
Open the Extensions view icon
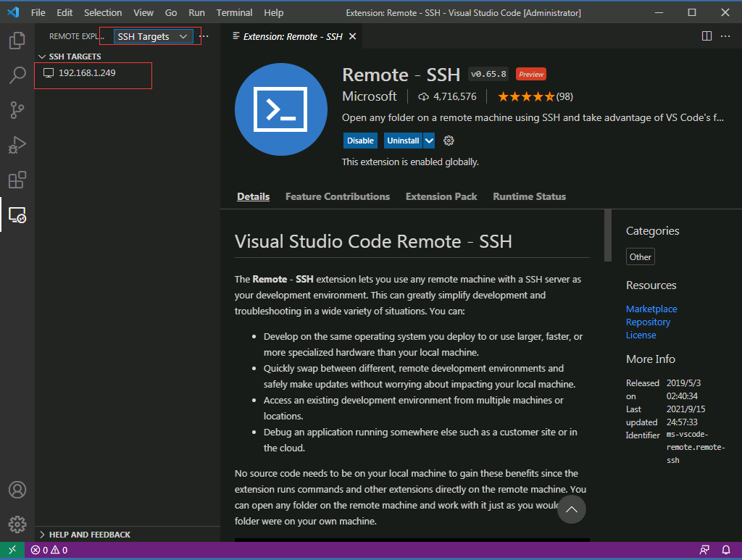[17, 180]
